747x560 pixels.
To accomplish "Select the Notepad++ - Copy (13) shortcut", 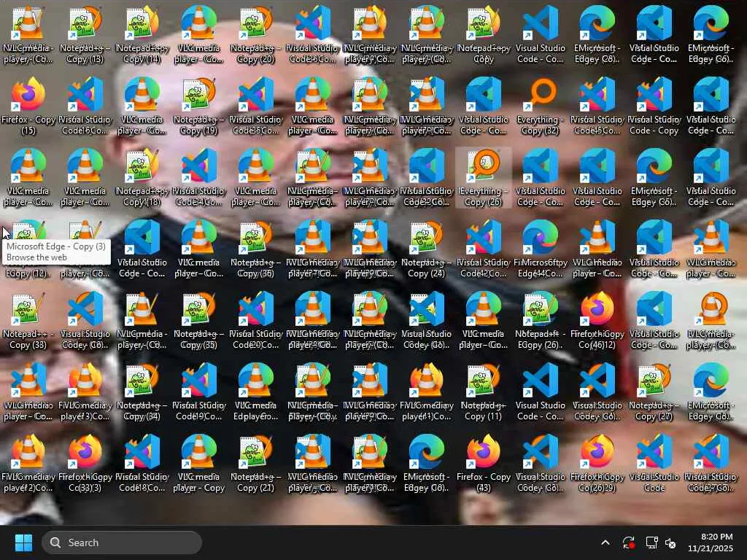I will click(85, 34).
